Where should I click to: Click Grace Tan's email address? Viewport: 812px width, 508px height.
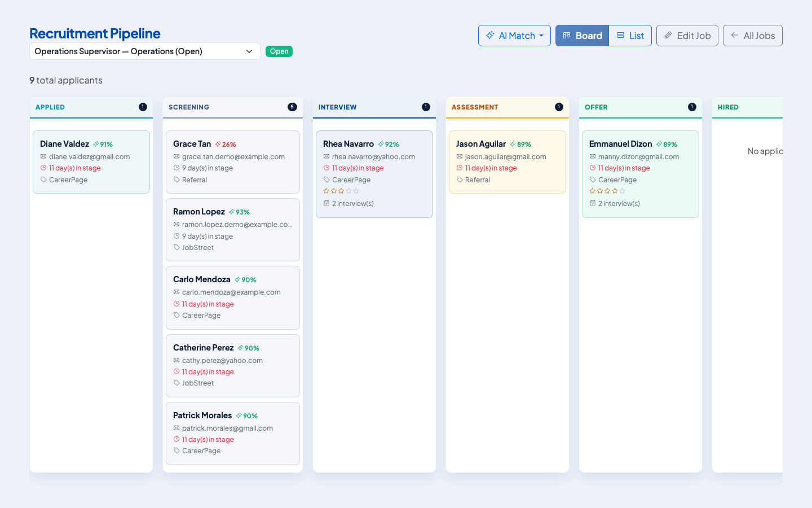click(x=233, y=157)
